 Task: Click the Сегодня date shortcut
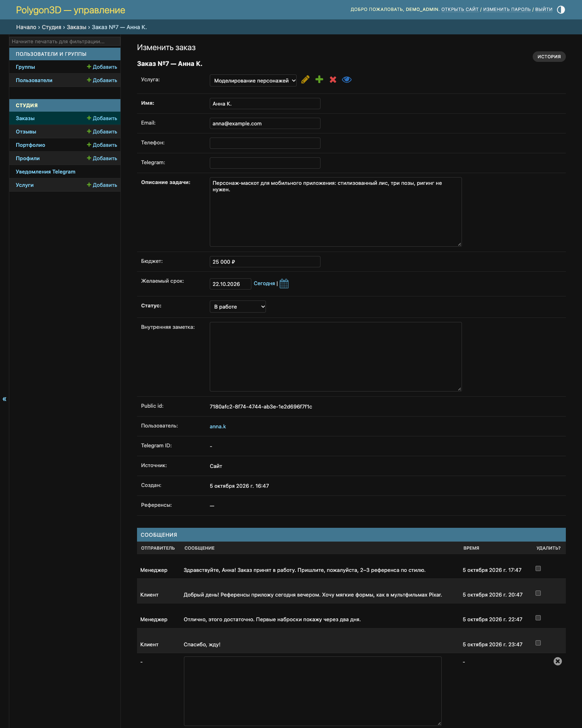(x=264, y=284)
